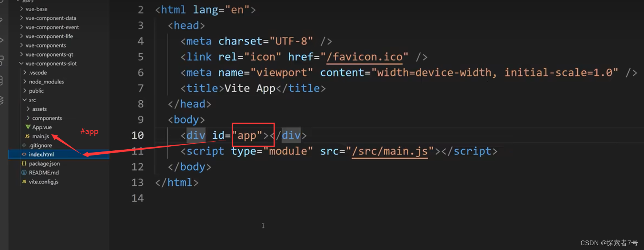Place cursor on 'Vite App' title text

[x=250, y=88]
